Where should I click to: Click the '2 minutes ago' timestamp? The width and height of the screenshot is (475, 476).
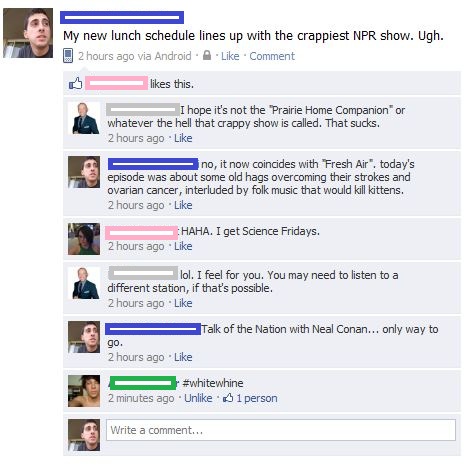(141, 398)
